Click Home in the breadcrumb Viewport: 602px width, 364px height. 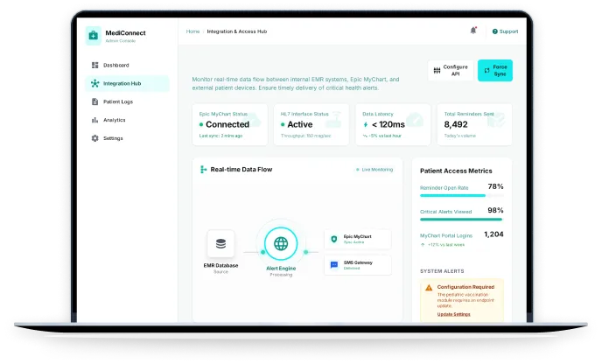192,31
